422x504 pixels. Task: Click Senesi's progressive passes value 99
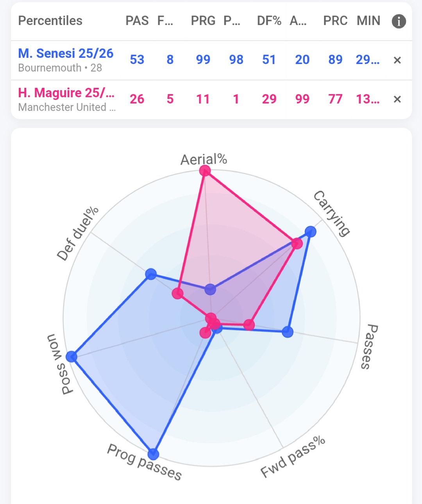click(203, 60)
